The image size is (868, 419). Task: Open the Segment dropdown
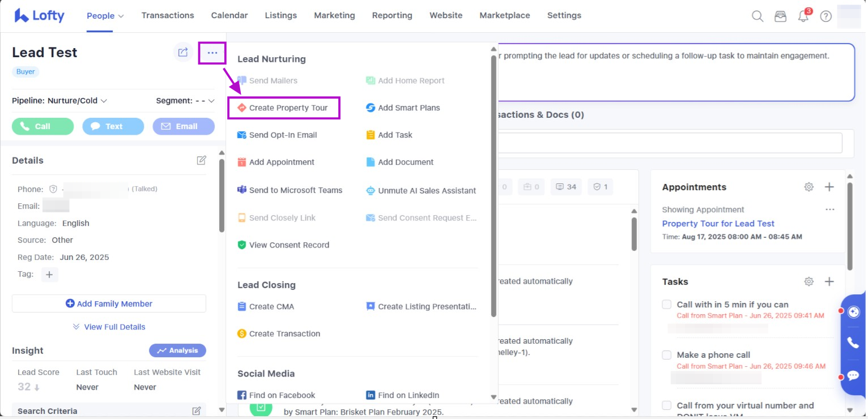185,101
